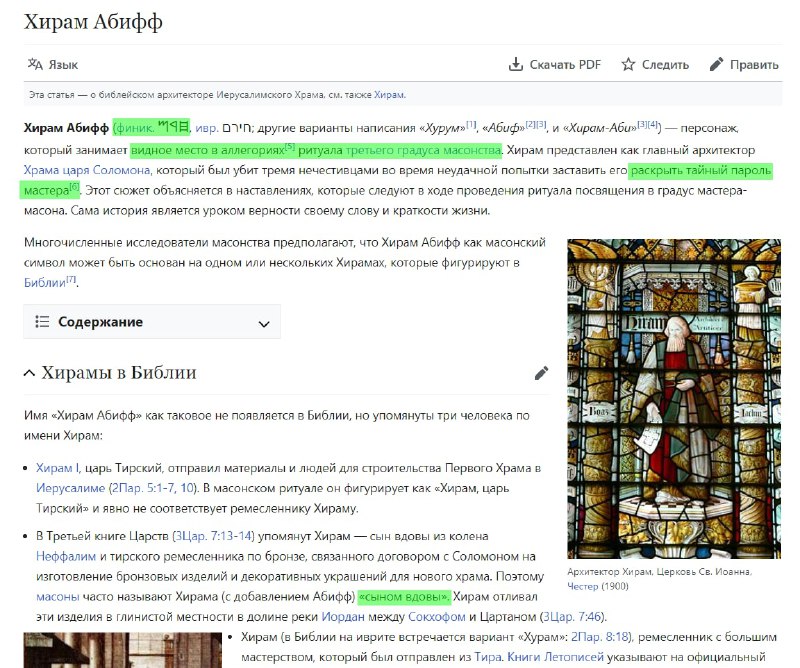
Task: Open reference [2] after «Абиф»
Action: point(531,124)
